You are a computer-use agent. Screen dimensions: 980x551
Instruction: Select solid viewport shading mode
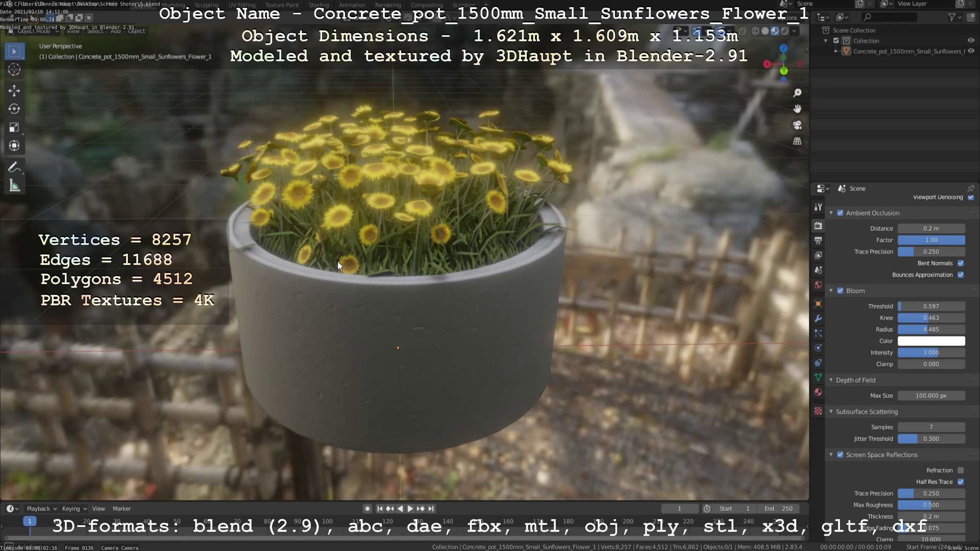tap(765, 31)
